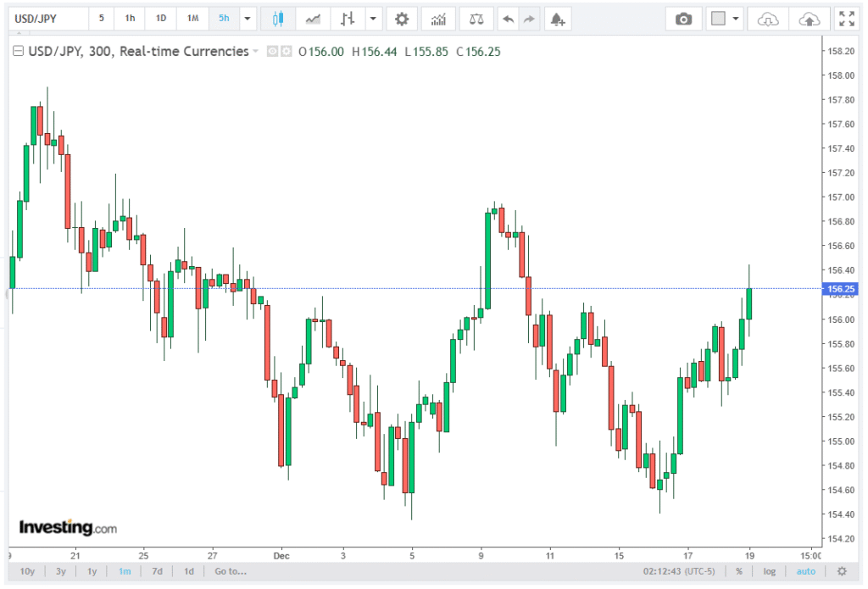Open the bar style dropdown arrow
The width and height of the screenshot is (868, 589).
[x=374, y=18]
